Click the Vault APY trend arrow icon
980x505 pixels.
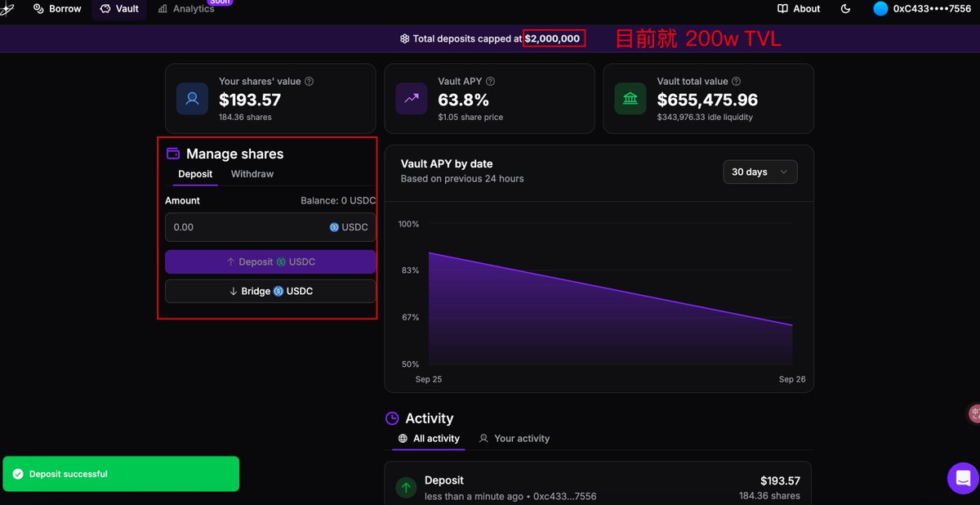[x=412, y=99]
